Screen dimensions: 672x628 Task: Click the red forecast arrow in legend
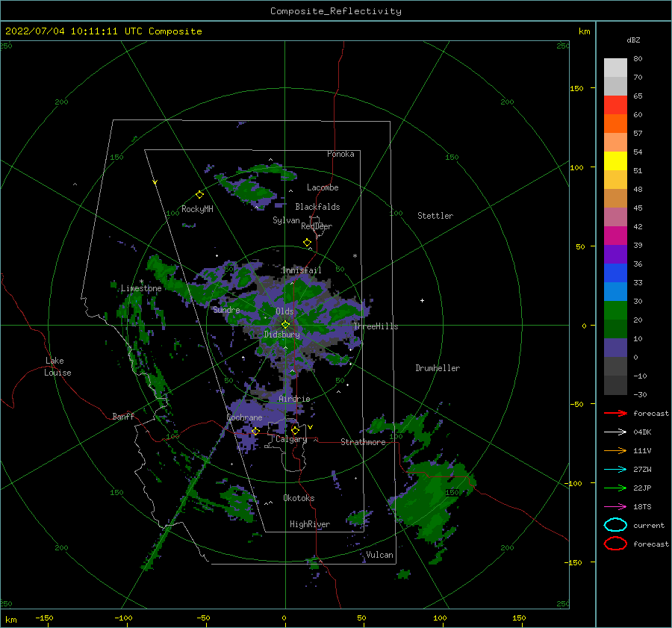(x=615, y=413)
